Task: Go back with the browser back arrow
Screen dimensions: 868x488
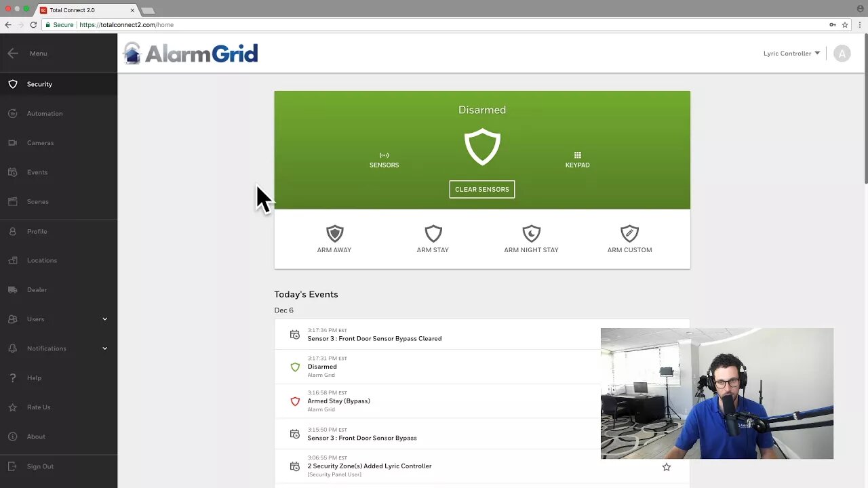Action: pyautogui.click(x=8, y=24)
